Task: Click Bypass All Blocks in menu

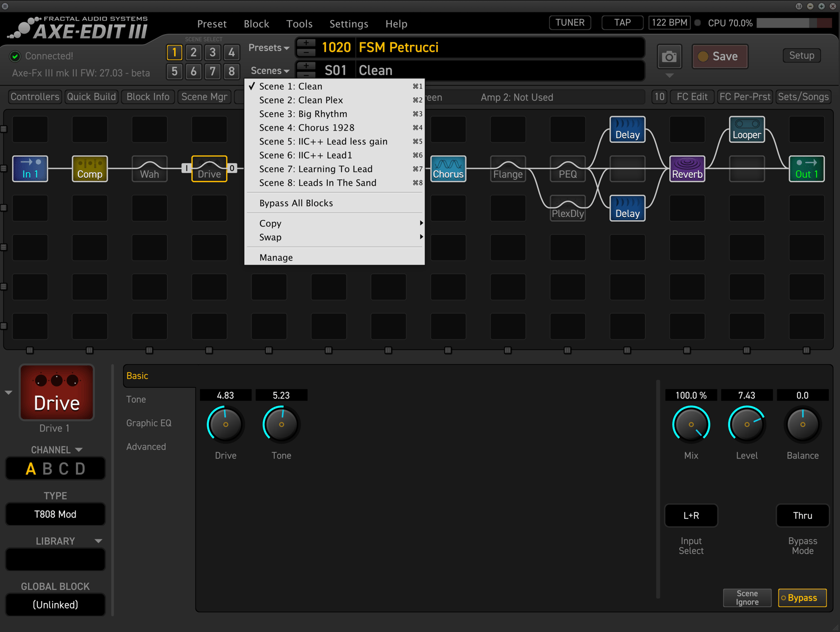Action: tap(335, 203)
